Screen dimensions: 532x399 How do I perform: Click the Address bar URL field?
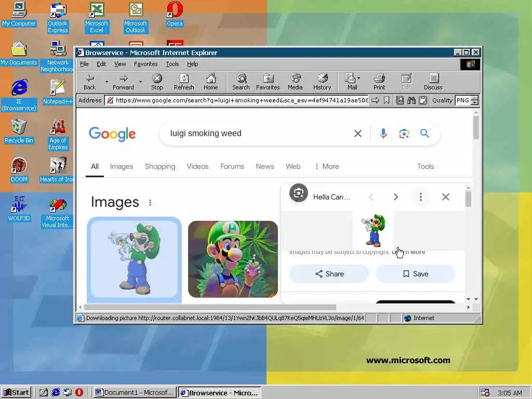click(x=236, y=100)
